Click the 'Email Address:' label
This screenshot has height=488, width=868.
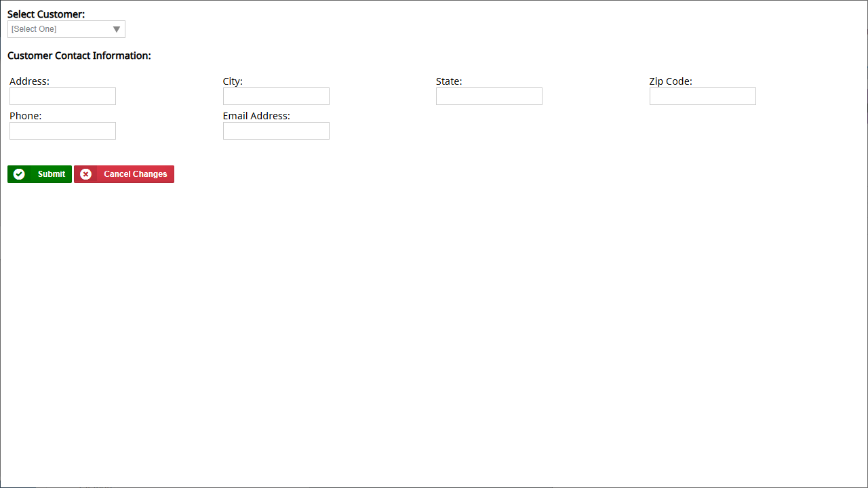[256, 116]
